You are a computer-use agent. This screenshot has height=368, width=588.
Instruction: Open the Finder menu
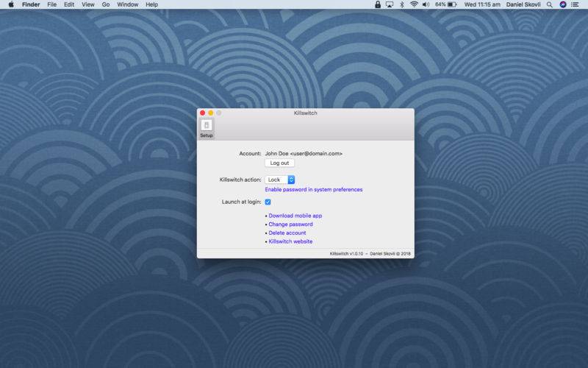(x=31, y=4)
